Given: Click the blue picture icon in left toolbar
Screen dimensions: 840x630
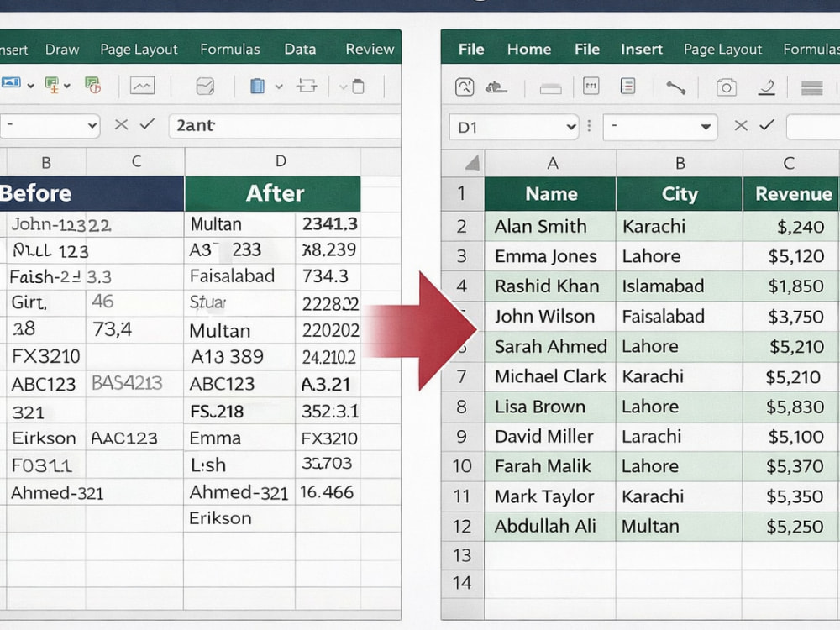Looking at the screenshot, I should [11, 82].
